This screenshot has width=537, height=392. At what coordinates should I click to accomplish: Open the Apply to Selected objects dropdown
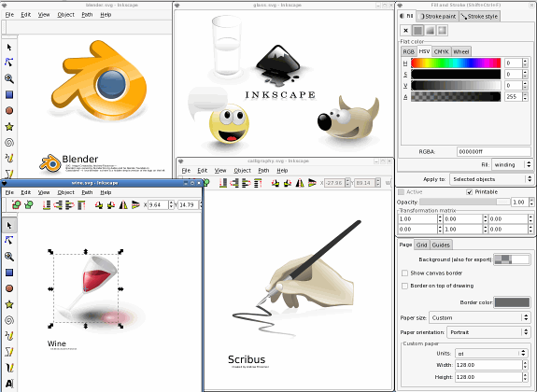tap(491, 179)
